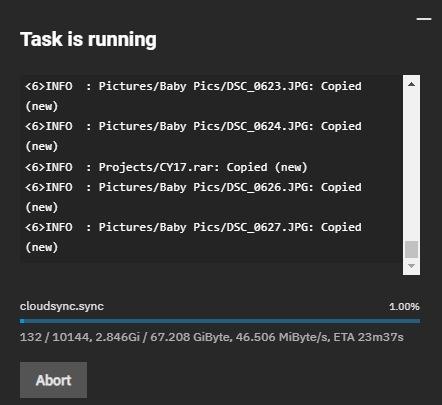Click the Abort button
The image size is (442, 405).
[x=53, y=380]
